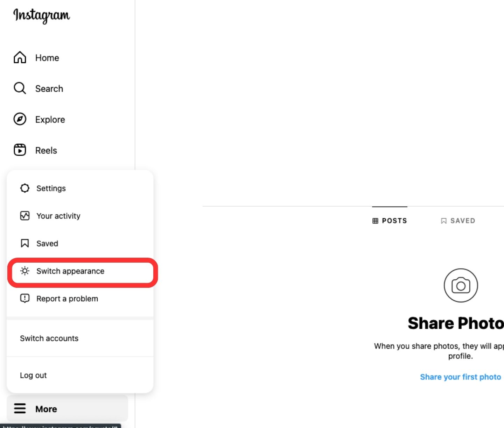Click the camera circle icon
The width and height of the screenshot is (504, 428).
pyautogui.click(x=461, y=285)
